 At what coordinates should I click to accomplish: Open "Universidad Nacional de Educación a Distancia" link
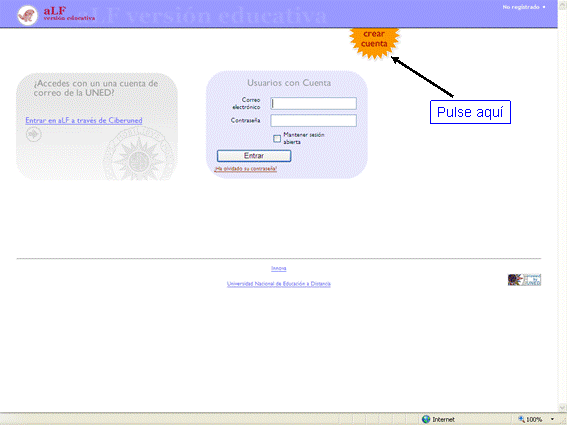(x=278, y=284)
